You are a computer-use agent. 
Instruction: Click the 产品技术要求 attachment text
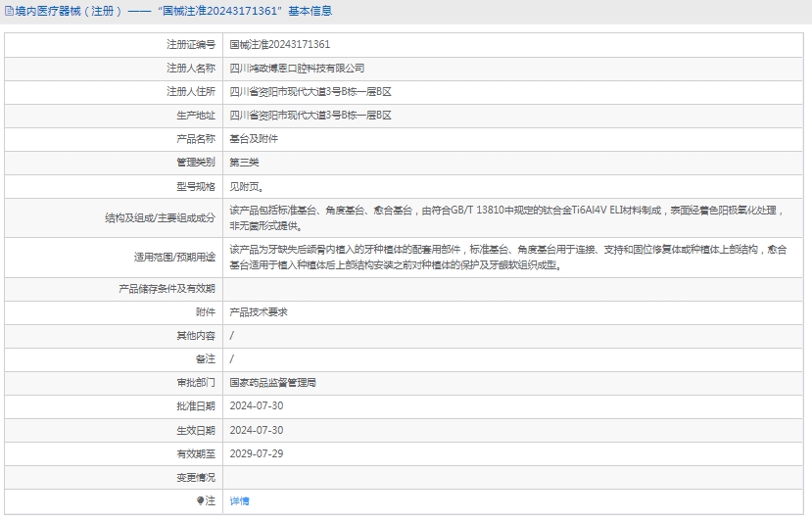click(259, 312)
